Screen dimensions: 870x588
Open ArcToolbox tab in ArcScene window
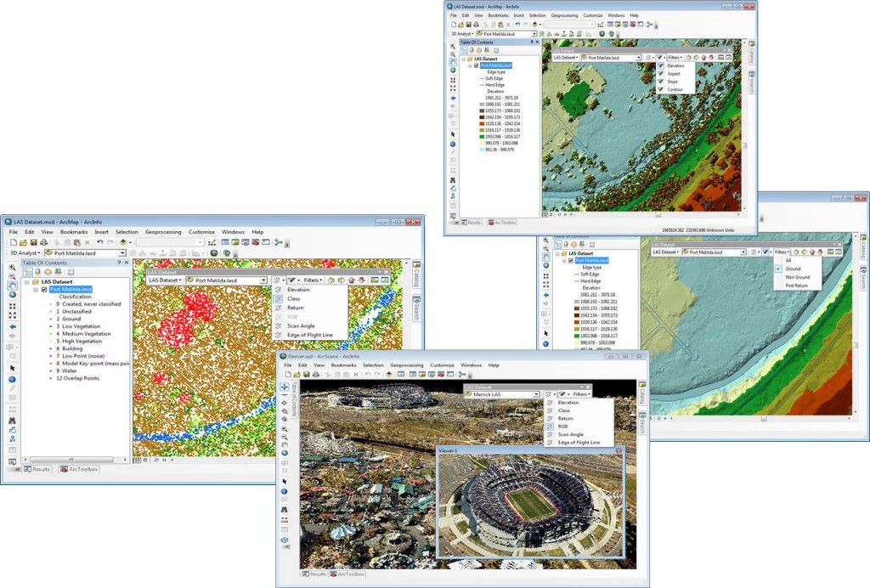tap(347, 574)
